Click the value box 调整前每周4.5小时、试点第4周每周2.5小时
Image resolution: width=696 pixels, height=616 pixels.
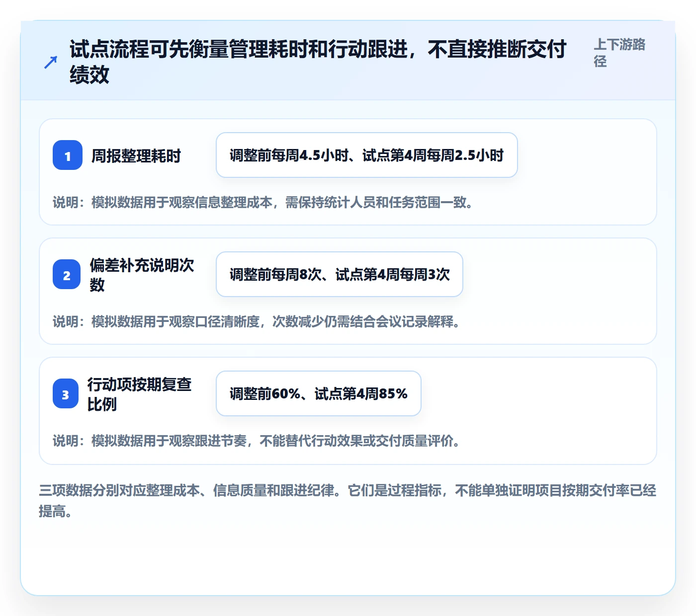367,155
